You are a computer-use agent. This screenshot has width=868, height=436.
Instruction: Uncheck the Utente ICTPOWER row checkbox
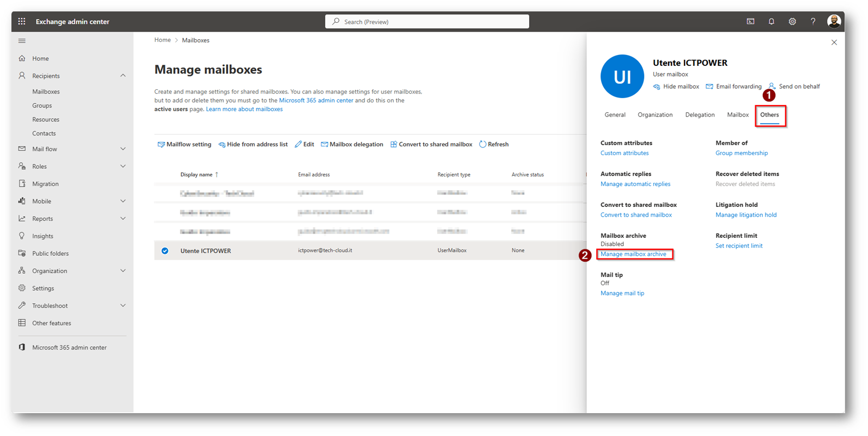point(165,251)
